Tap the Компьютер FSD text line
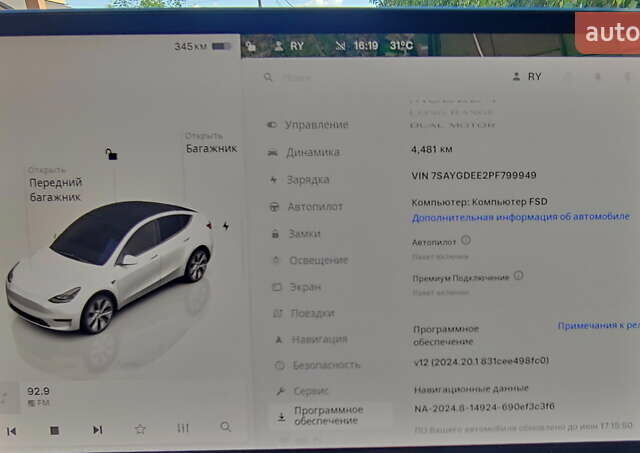Screen dimensions: 640x453 tap(480, 202)
